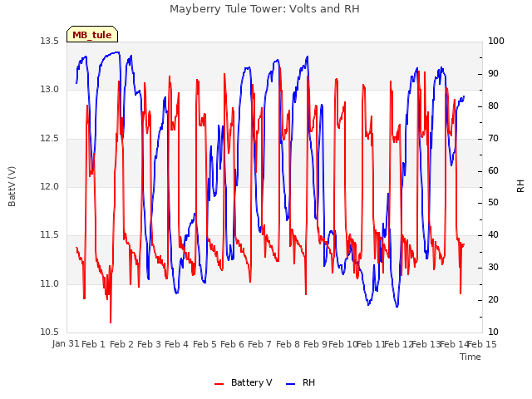The height and width of the screenshot is (399, 532).
Task: Click the 11.5 left axis tick label
Action: pyautogui.click(x=50, y=235)
